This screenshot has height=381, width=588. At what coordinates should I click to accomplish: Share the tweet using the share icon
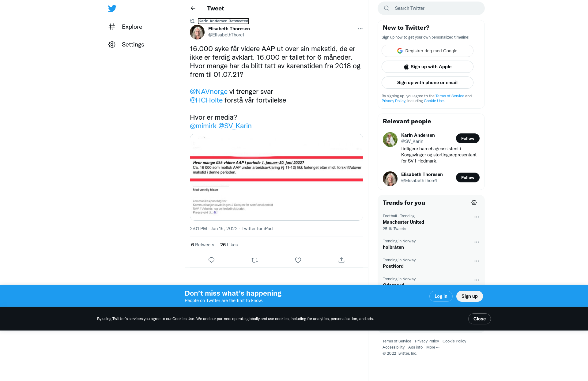point(341,260)
